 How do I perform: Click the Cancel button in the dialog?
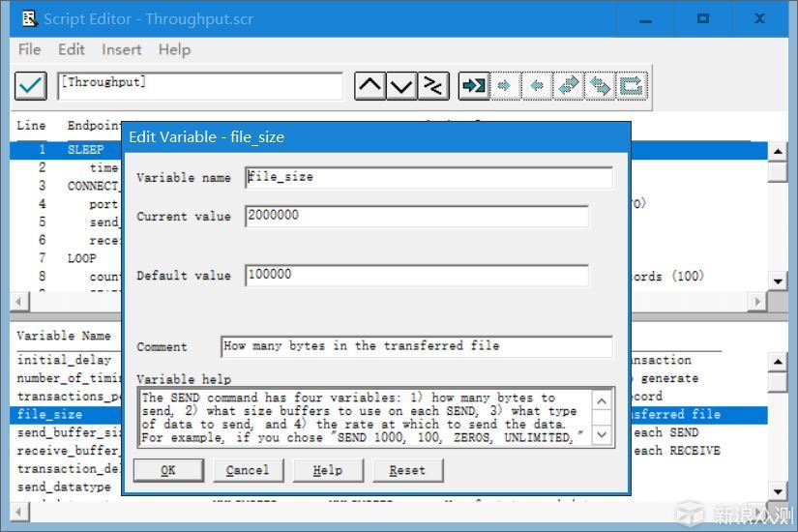pos(248,470)
